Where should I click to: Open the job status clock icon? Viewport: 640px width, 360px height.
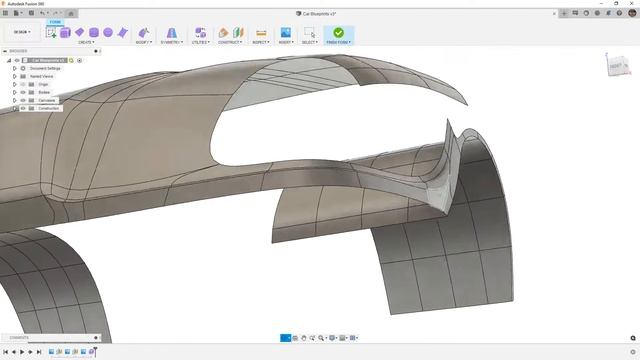[586, 13]
